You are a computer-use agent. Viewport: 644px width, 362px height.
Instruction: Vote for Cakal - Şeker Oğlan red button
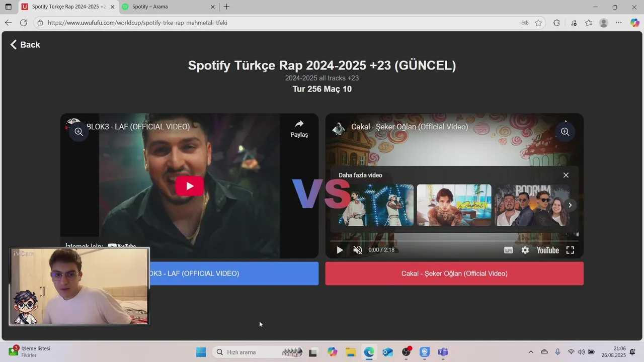coord(454,274)
